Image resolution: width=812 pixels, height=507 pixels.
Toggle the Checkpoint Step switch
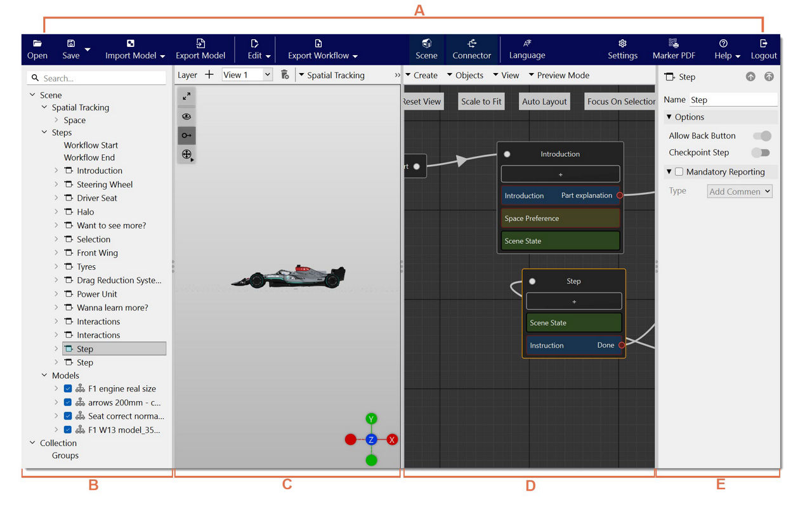[x=761, y=152]
